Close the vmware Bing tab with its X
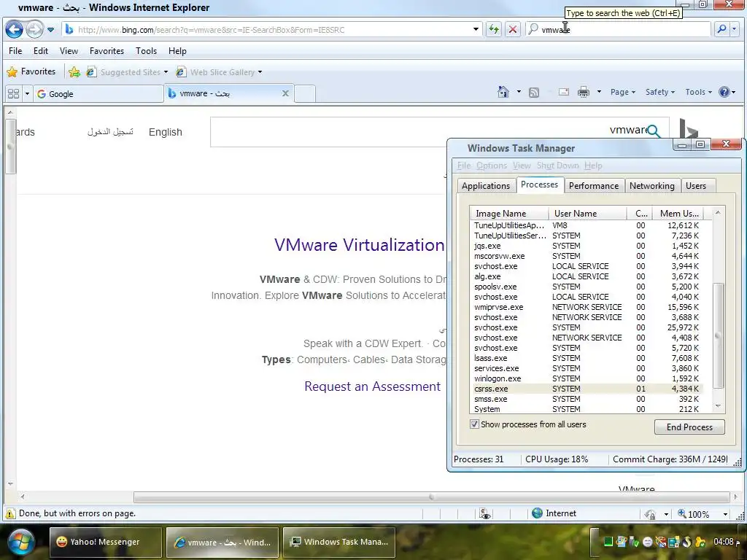The height and width of the screenshot is (560, 747). (x=285, y=93)
